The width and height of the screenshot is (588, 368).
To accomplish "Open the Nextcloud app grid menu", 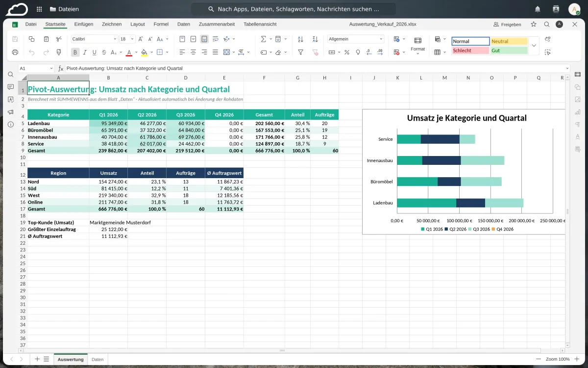I will [39, 9].
